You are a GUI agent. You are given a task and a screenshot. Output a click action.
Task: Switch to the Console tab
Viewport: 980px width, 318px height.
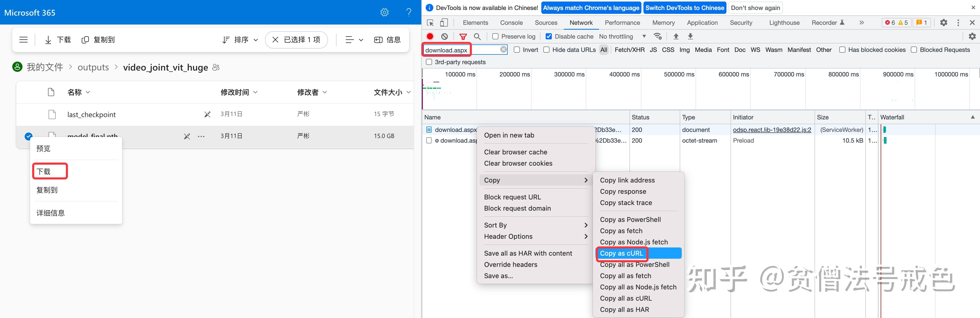(x=511, y=22)
